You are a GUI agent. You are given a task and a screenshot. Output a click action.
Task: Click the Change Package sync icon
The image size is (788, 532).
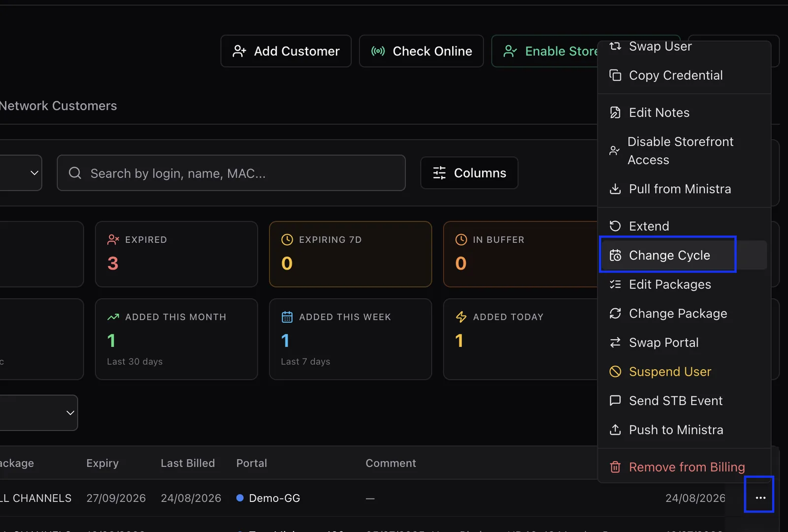point(615,313)
